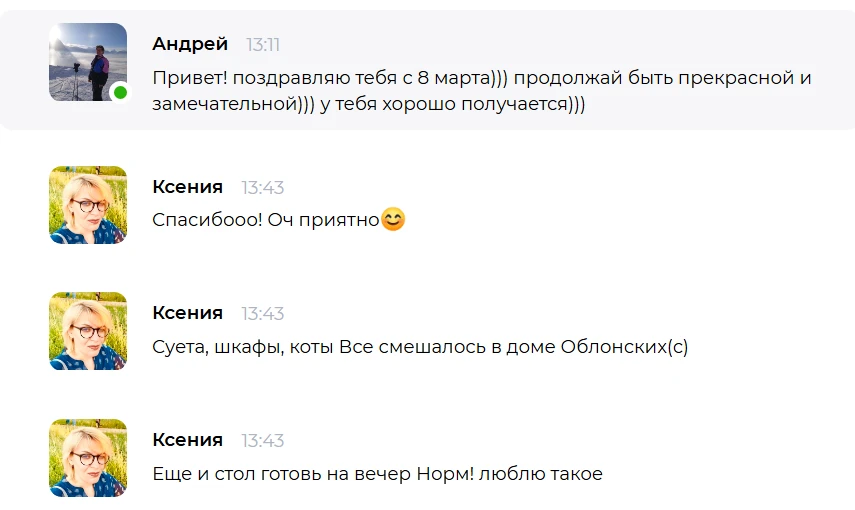Click the message line starting with 'замечательной)))'
The image size is (855, 510).
pyautogui.click(x=368, y=104)
